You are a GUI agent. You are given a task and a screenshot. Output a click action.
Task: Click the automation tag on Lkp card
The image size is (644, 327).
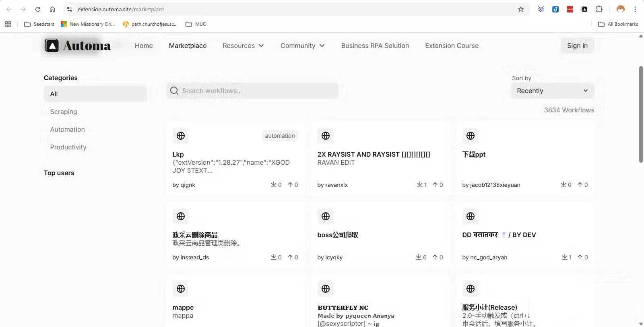tap(280, 136)
